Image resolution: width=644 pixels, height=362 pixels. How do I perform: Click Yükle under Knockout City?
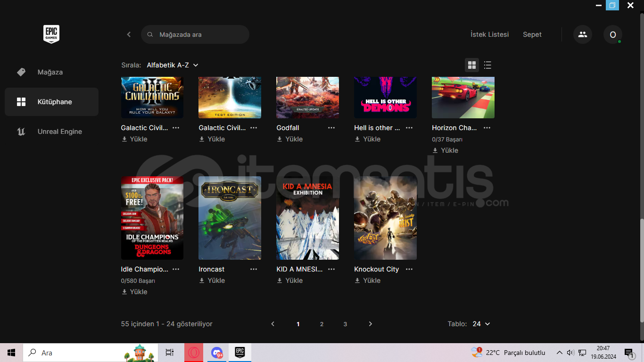367,280
